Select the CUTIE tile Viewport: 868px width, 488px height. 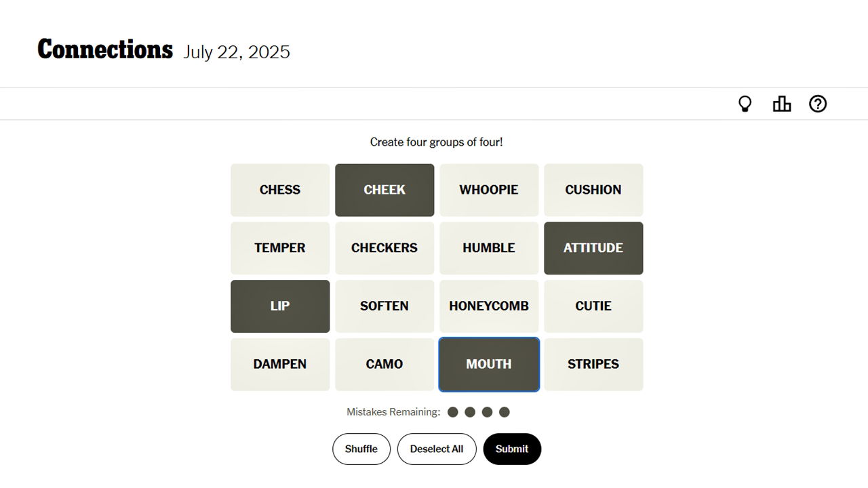(593, 306)
